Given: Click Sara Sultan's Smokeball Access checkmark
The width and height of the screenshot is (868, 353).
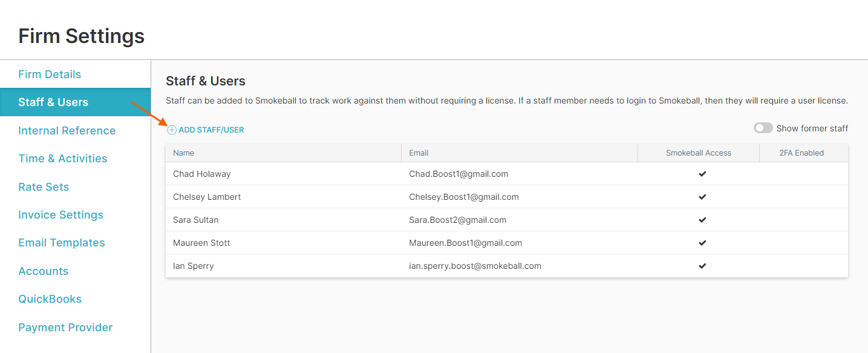Looking at the screenshot, I should [702, 220].
